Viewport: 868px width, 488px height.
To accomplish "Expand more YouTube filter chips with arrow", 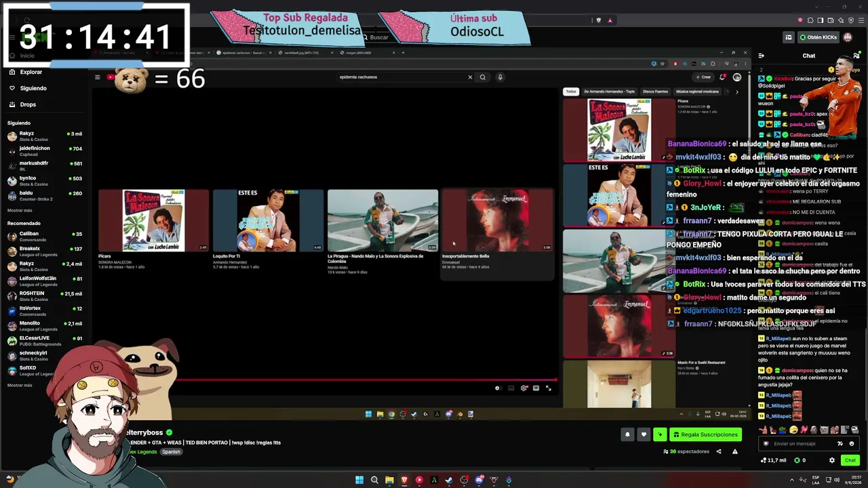I will pos(737,91).
